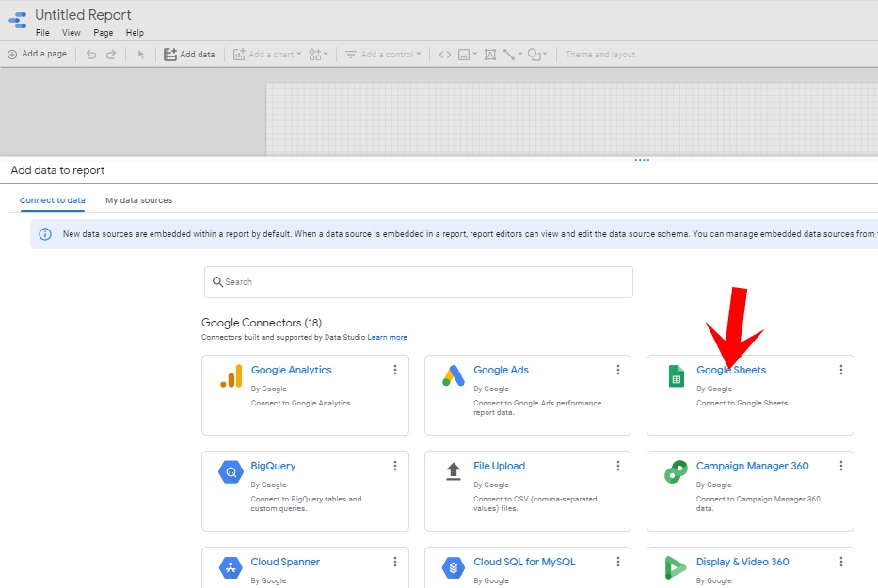Image resolution: width=878 pixels, height=588 pixels.
Task: Open the Page menu
Action: coord(103,33)
